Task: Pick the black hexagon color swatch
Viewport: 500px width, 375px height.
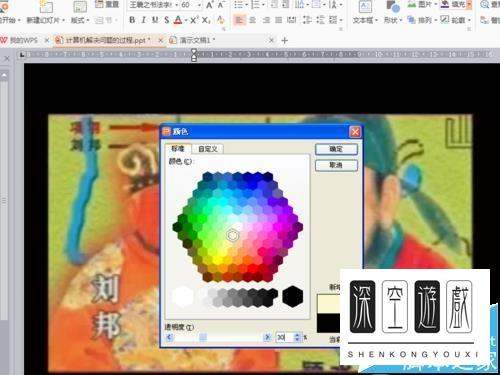Action: [x=293, y=296]
